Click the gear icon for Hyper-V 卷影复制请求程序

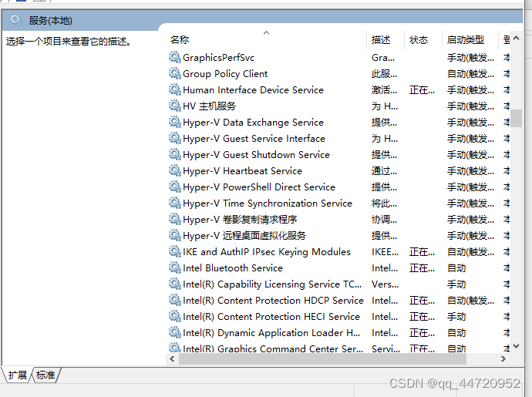coord(175,220)
